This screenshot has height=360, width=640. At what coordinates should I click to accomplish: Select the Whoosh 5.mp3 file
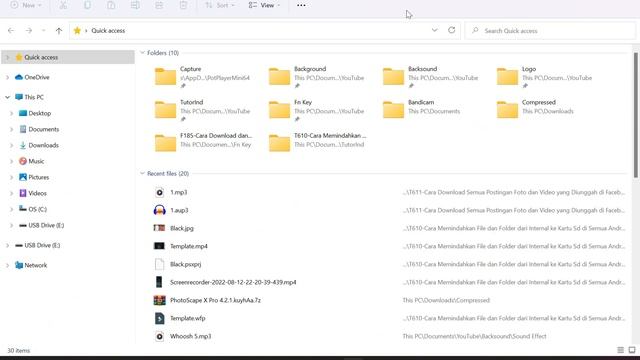point(388,336)
